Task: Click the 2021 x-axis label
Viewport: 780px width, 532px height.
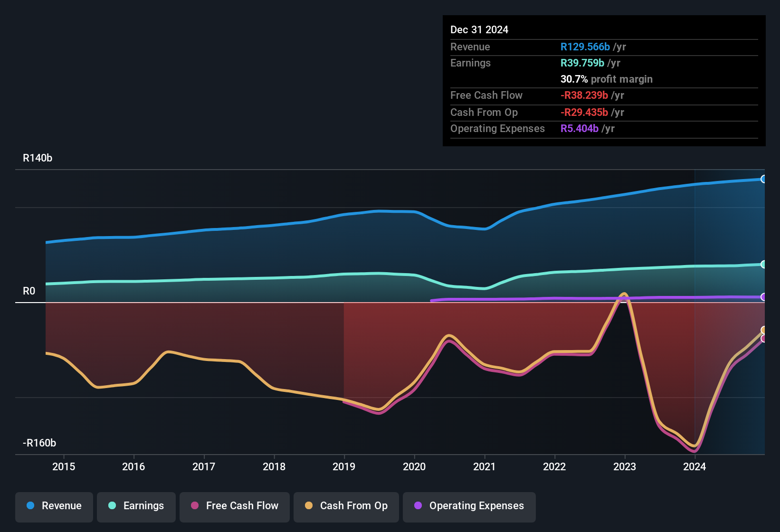Action: pyautogui.click(x=485, y=466)
